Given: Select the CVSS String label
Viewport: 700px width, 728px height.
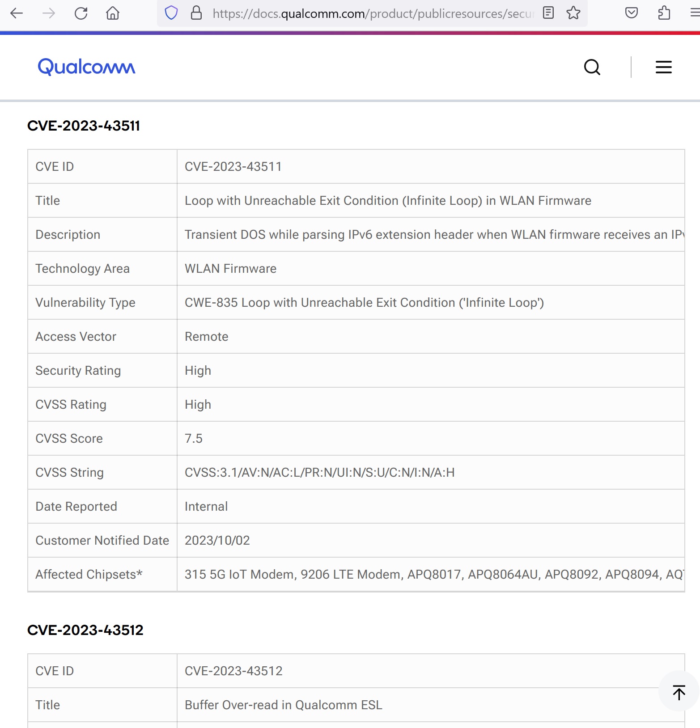Looking at the screenshot, I should [69, 472].
